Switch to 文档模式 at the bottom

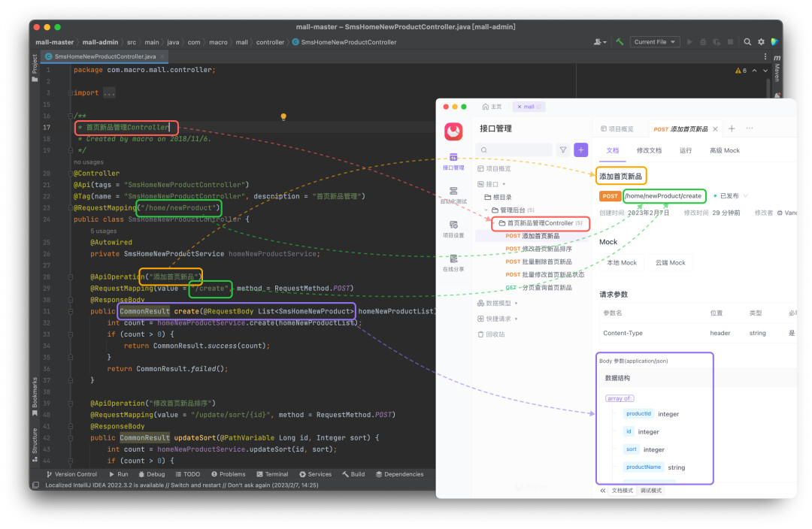(x=623, y=491)
